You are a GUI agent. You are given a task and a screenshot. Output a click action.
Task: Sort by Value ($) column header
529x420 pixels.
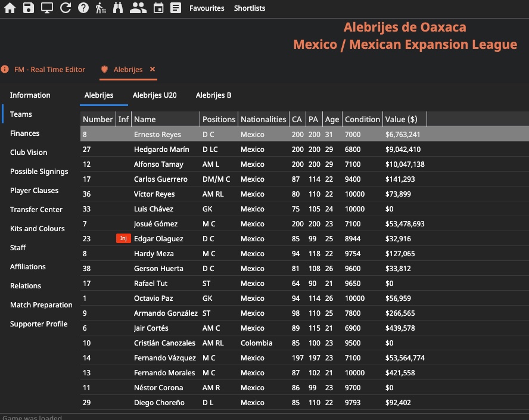[x=405, y=119]
